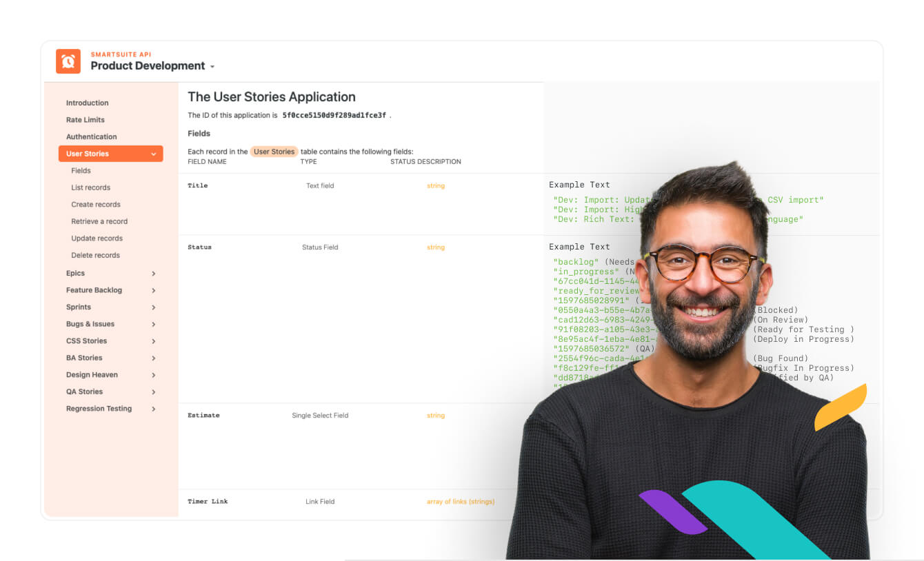Collapse the User Stories section chevron

[153, 154]
